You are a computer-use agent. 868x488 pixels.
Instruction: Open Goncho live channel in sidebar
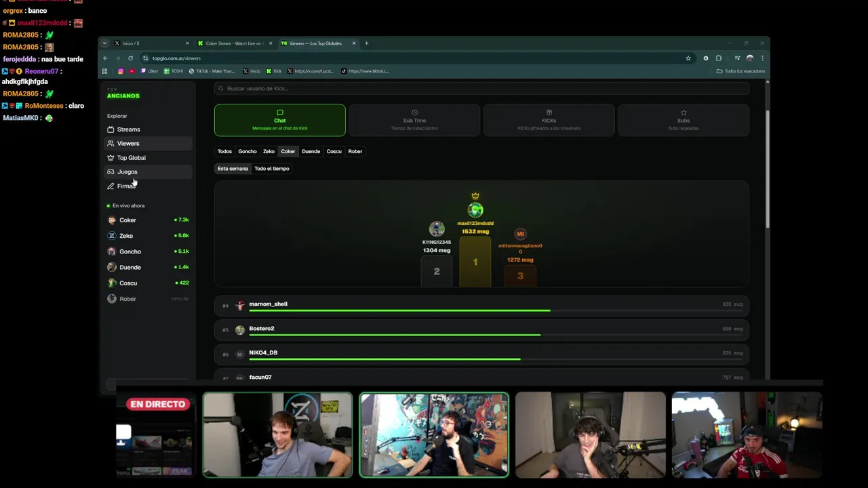(x=148, y=251)
